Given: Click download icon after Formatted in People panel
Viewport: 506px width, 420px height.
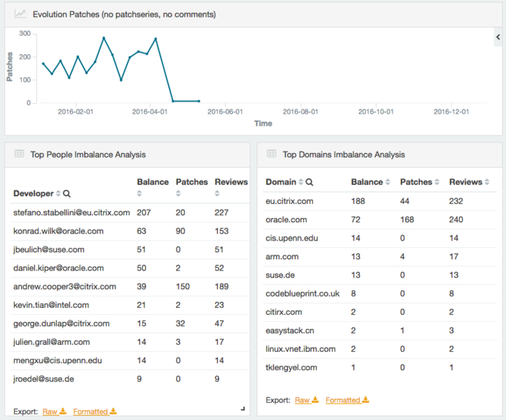Looking at the screenshot, I should tap(113, 412).
